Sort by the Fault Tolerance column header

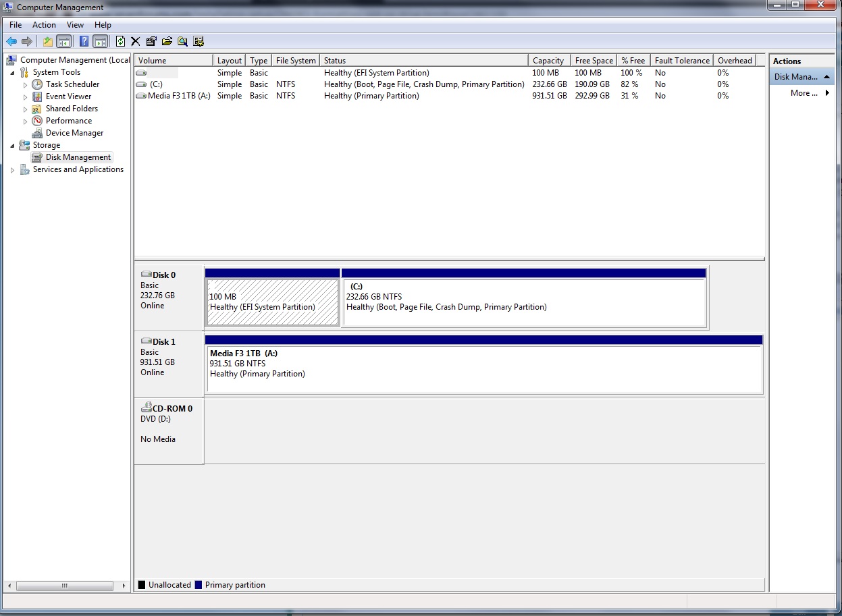[x=682, y=61]
